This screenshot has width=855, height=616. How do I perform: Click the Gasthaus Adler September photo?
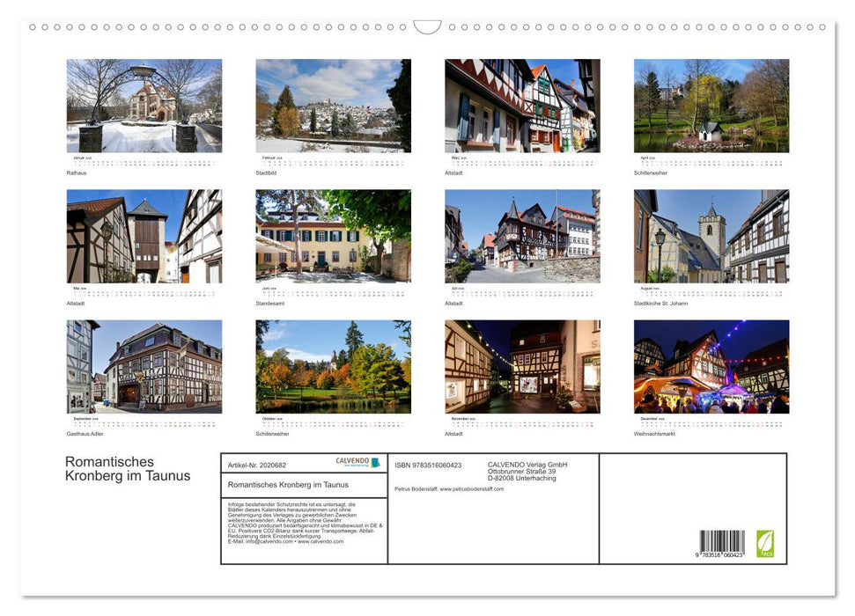coord(144,367)
